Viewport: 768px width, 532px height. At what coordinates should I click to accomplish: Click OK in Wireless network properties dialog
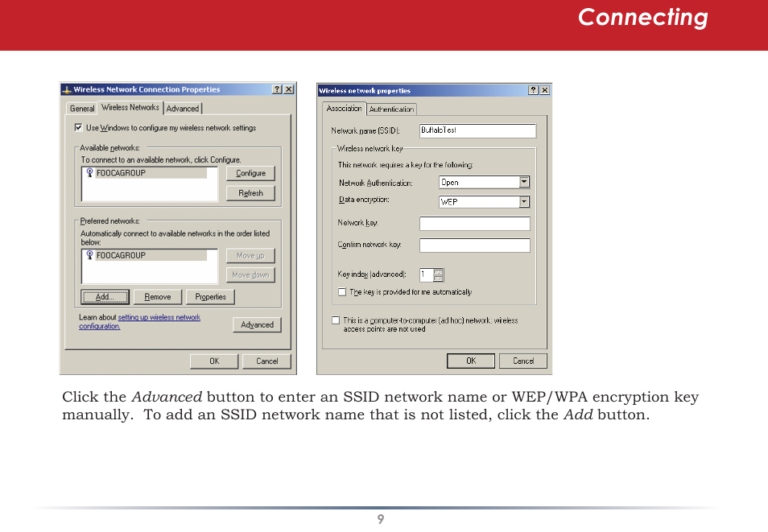[x=471, y=361]
